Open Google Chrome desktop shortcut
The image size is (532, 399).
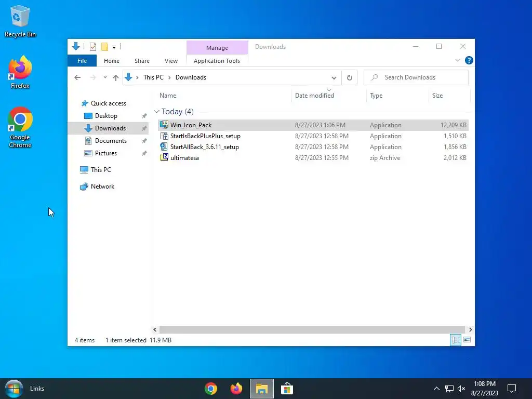coord(20,128)
